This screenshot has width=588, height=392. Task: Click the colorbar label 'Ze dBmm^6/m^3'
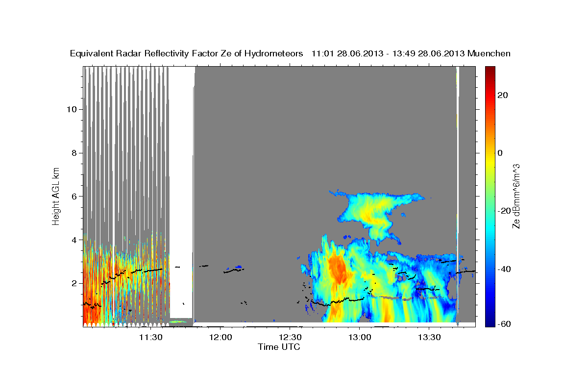tap(516, 196)
